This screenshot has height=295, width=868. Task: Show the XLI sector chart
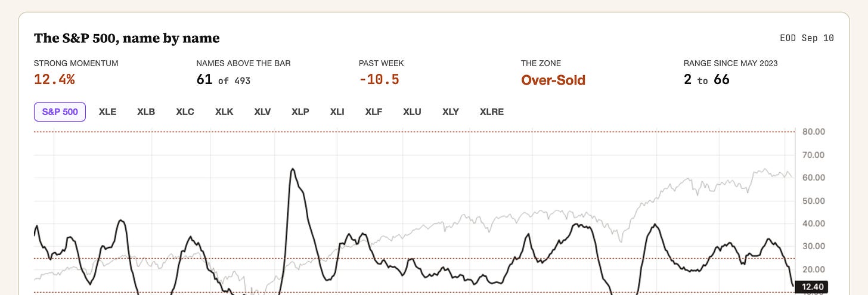click(x=337, y=111)
